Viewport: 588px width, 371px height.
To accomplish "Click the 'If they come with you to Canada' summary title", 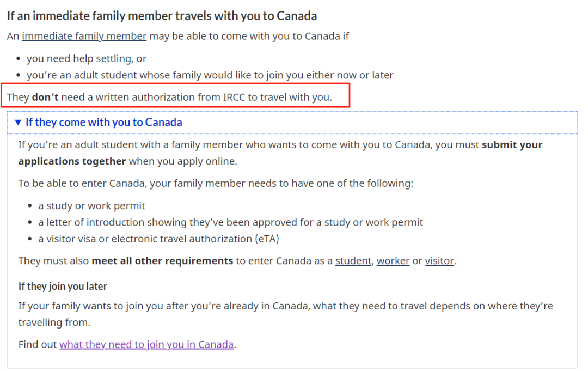I will coord(104,123).
